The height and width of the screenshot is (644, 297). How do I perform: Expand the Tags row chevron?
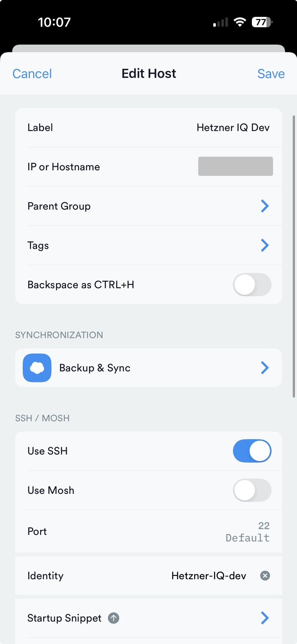click(x=265, y=245)
